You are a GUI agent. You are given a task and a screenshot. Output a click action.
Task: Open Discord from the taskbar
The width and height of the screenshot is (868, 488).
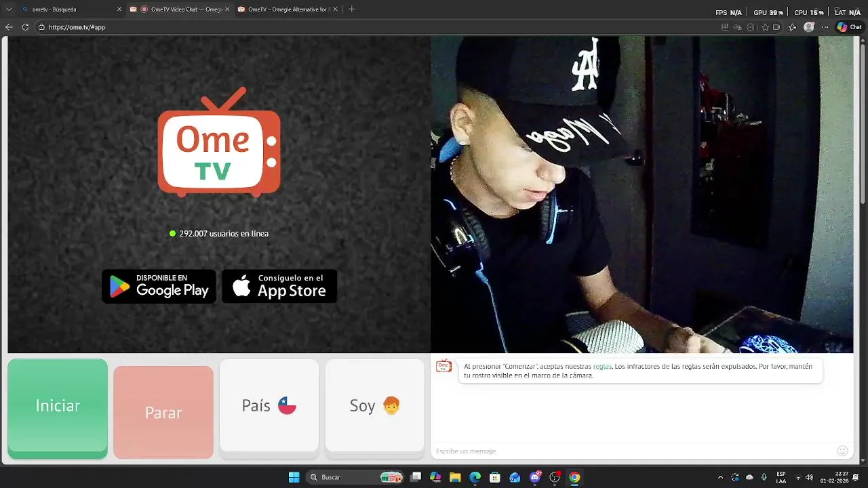tap(535, 477)
